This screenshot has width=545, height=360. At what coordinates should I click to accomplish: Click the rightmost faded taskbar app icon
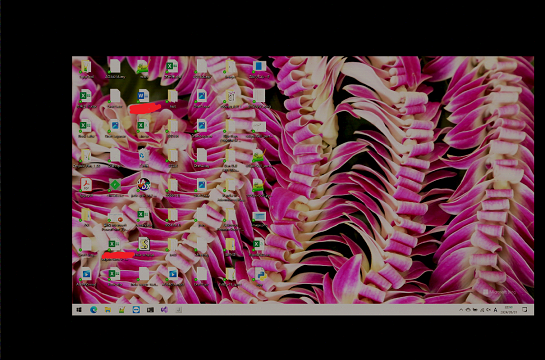pyautogui.click(x=178, y=310)
